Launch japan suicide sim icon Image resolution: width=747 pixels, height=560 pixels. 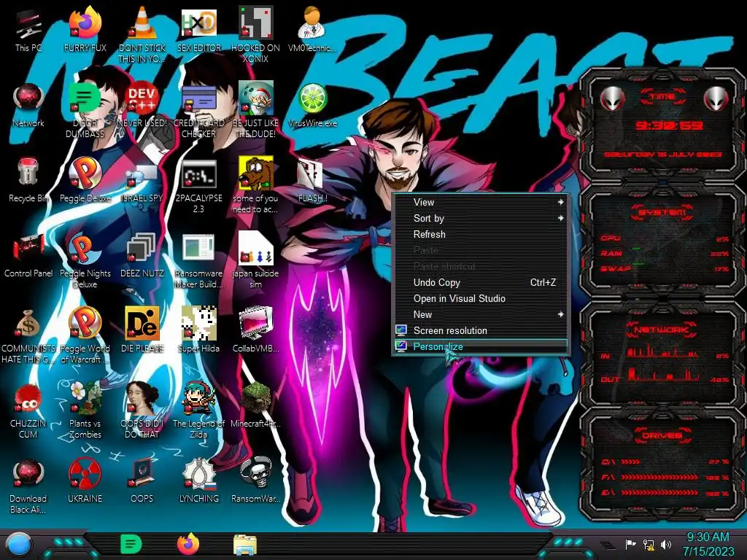pyautogui.click(x=255, y=260)
